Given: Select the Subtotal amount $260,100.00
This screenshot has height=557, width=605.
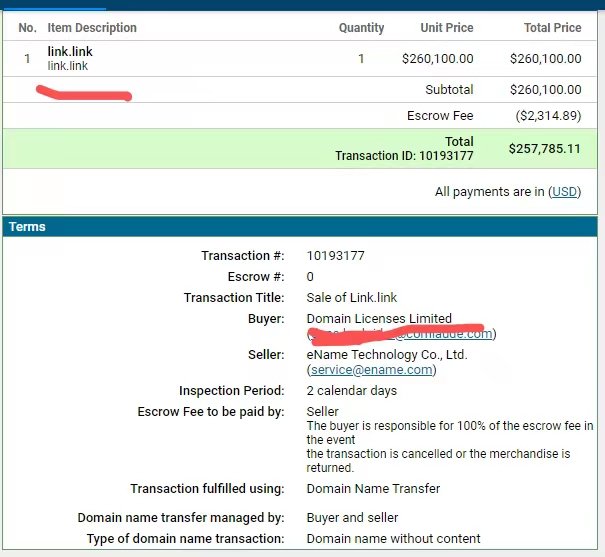Looking at the screenshot, I should tap(546, 89).
